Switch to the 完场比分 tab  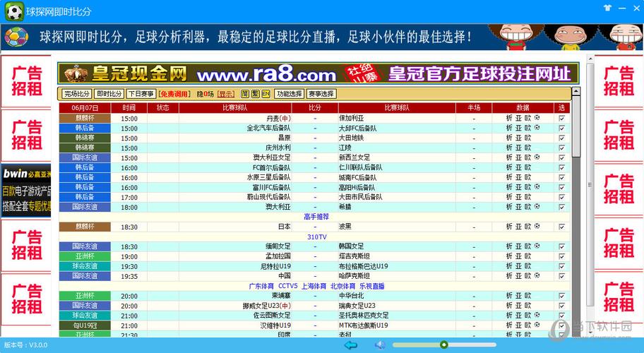tap(76, 94)
